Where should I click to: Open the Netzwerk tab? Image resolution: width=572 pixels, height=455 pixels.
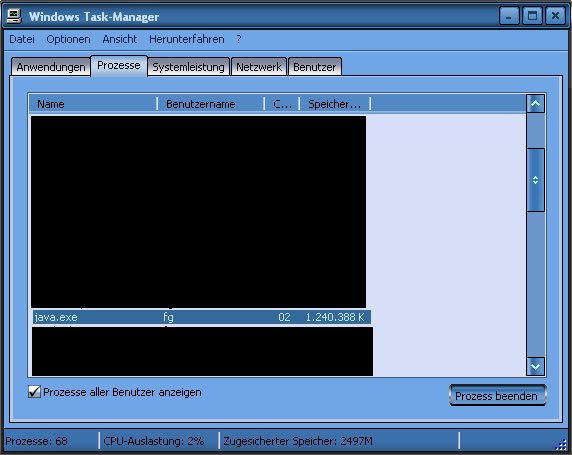pos(259,67)
